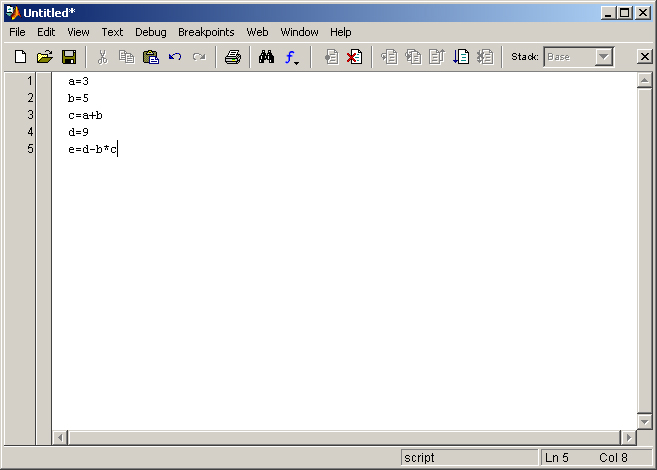Open the Edit menu
This screenshot has width=657, height=470.
(x=46, y=32)
